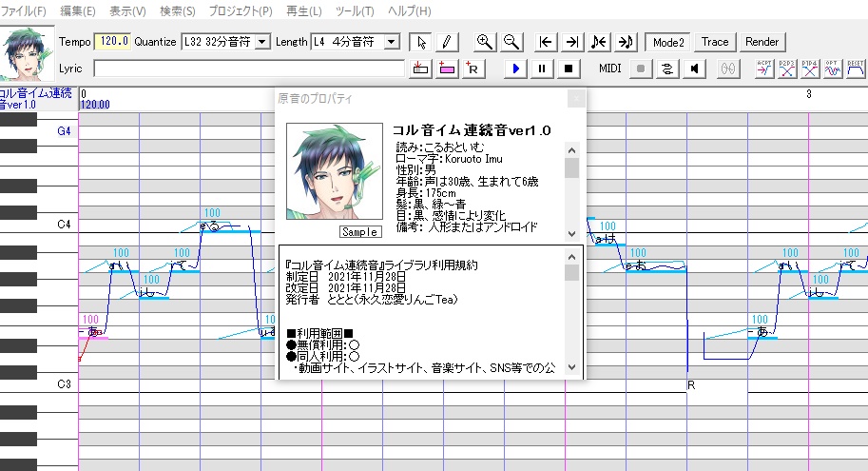Screen dimensions: 868x471
Task: Click into the Lyric text field
Action: [x=249, y=69]
